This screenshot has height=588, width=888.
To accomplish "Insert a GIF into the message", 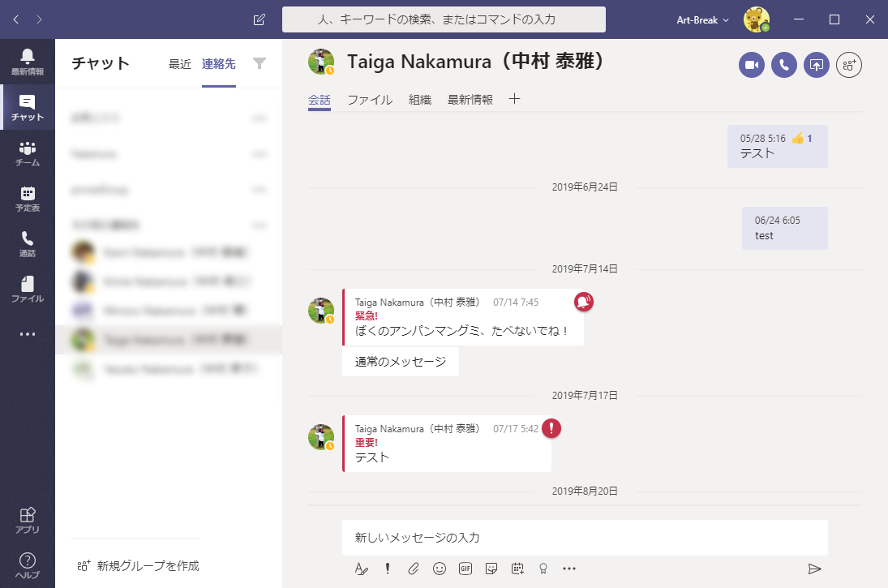I will [x=465, y=569].
